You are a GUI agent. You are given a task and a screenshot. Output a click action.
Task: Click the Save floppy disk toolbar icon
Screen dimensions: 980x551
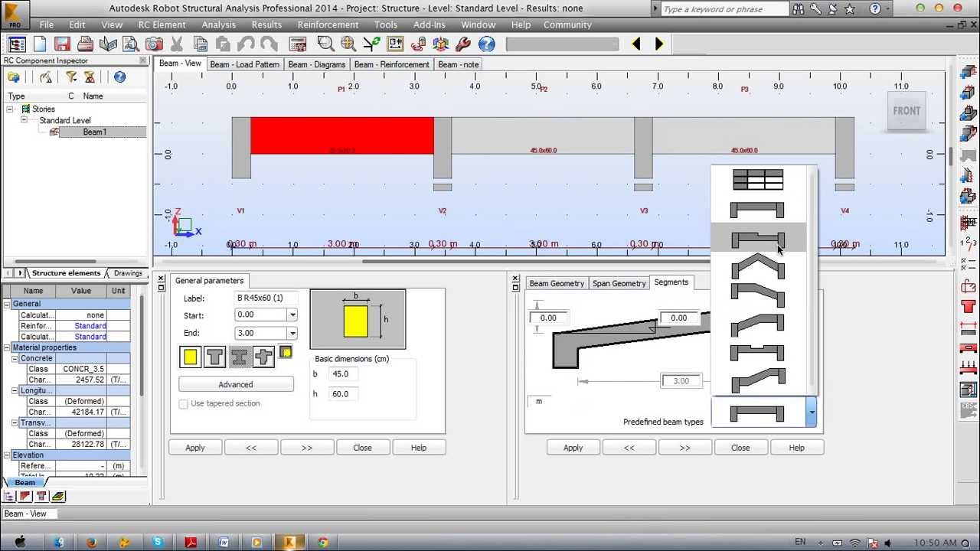(62, 44)
